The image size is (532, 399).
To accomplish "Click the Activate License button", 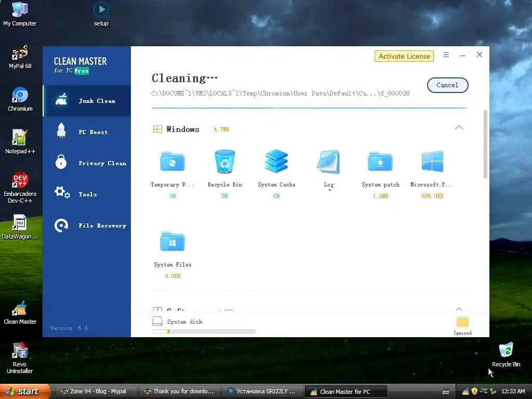I will coord(404,56).
